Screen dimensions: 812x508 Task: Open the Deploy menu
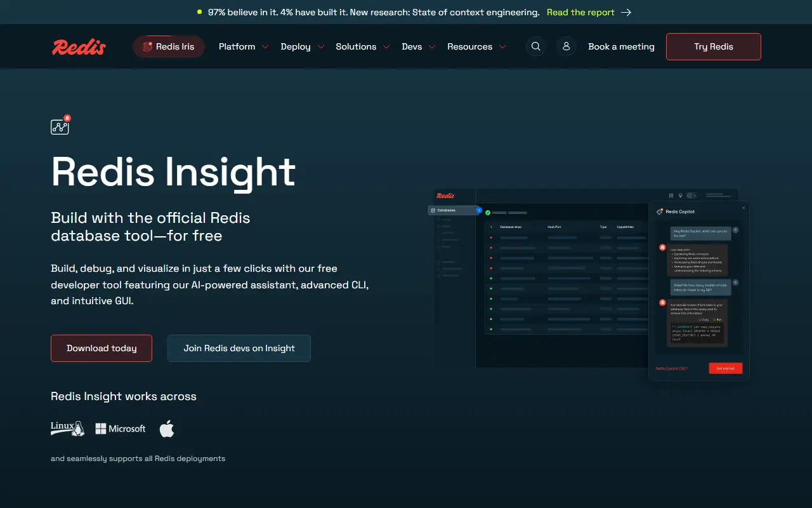303,47
